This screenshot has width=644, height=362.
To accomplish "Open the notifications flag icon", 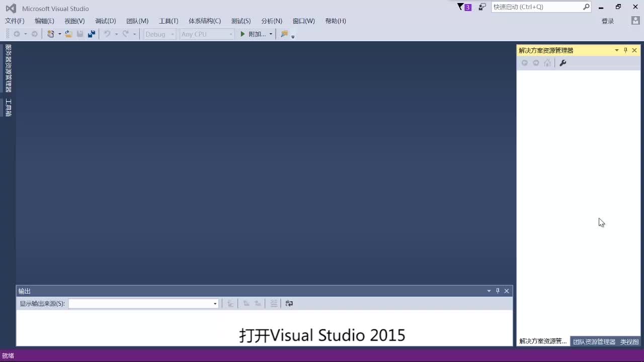I will coord(464,7).
